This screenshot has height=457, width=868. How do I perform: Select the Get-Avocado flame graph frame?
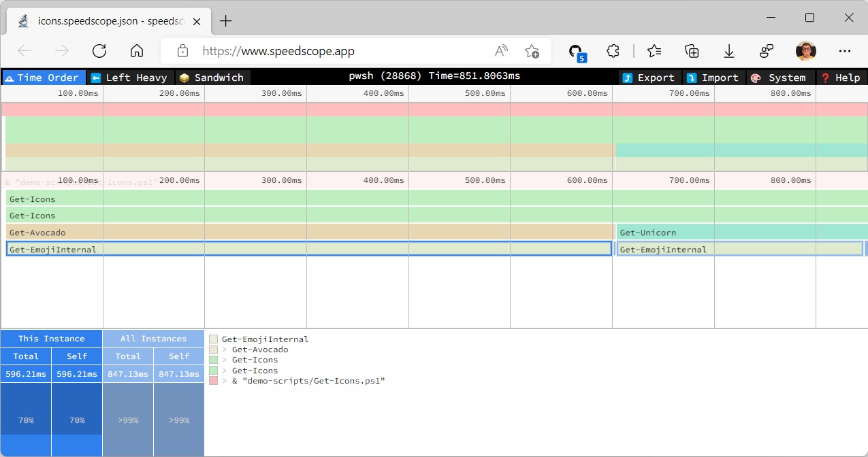310,233
